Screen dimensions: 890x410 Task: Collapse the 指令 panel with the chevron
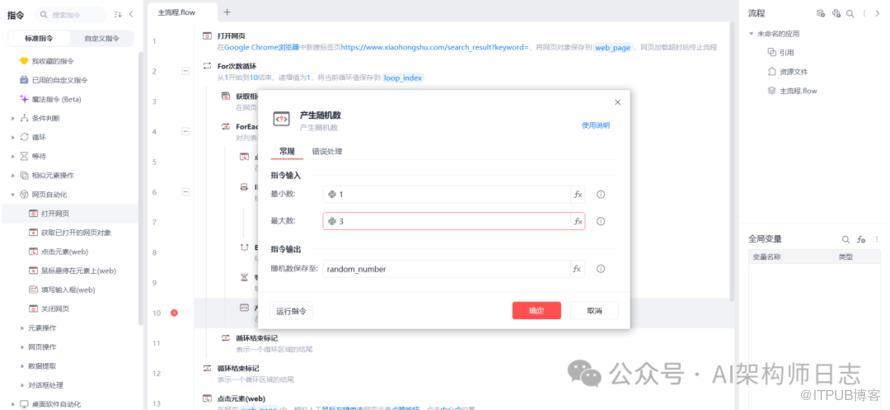(x=131, y=14)
